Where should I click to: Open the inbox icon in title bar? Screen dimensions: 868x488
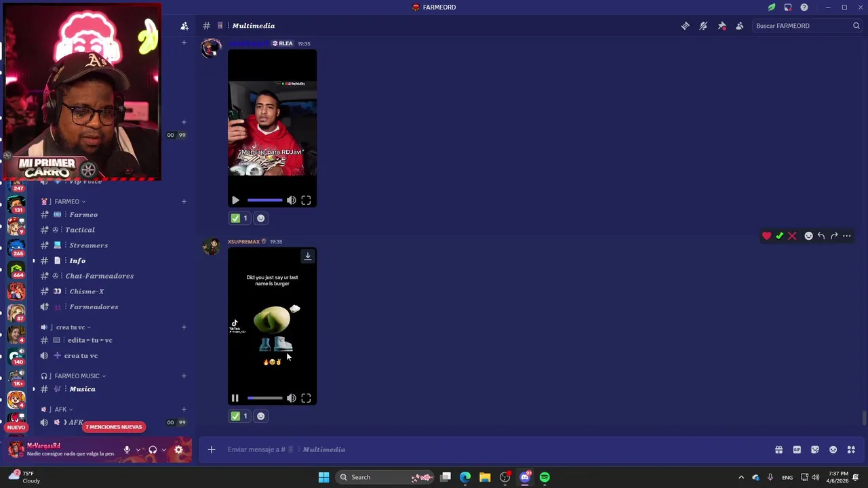coord(788,7)
